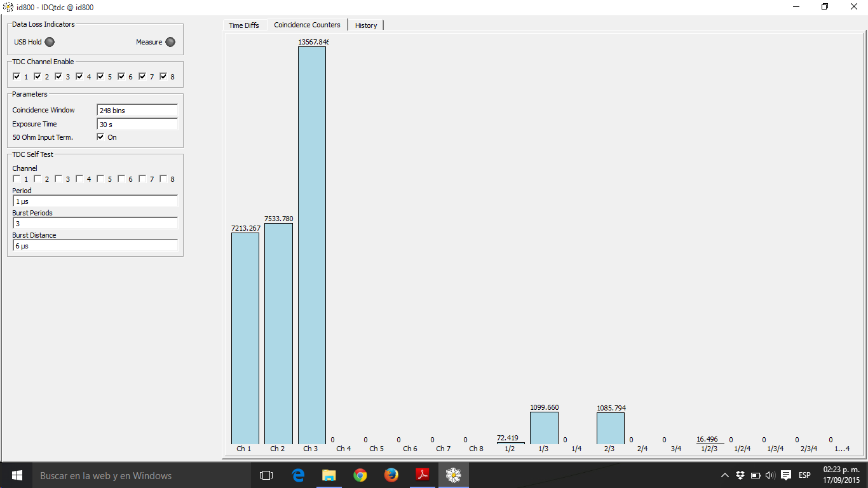This screenshot has width=868, height=488.
Task: Click the Dropbox tray icon
Action: (x=740, y=475)
